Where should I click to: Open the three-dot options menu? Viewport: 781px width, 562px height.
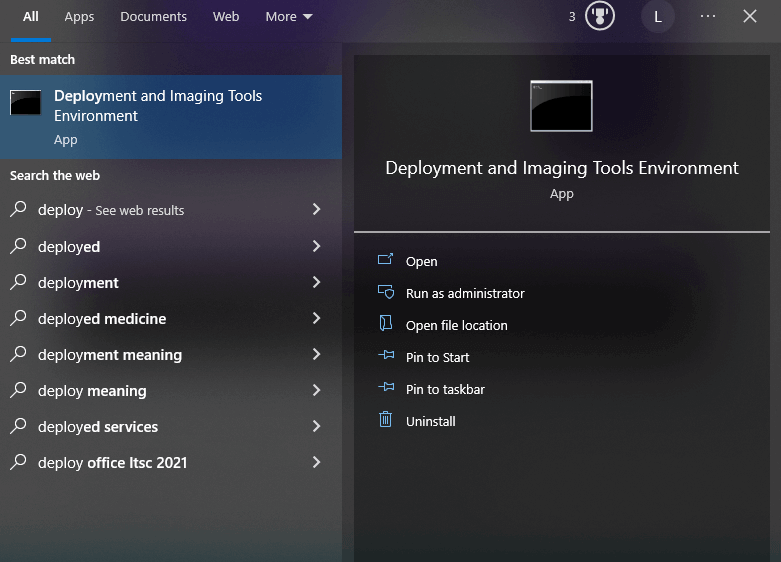pyautogui.click(x=708, y=16)
